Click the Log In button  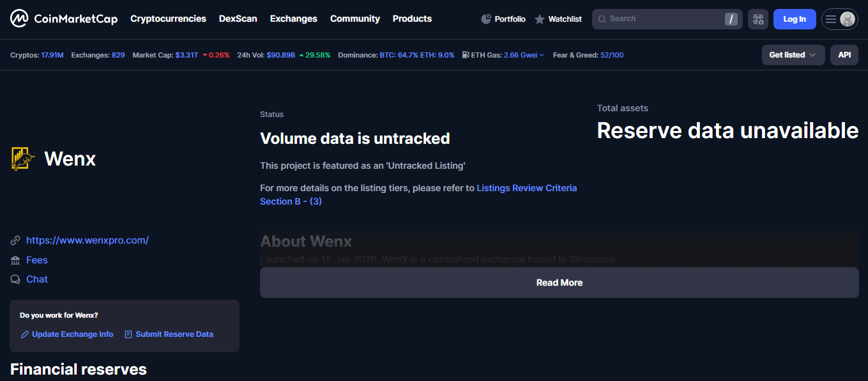[x=794, y=19]
